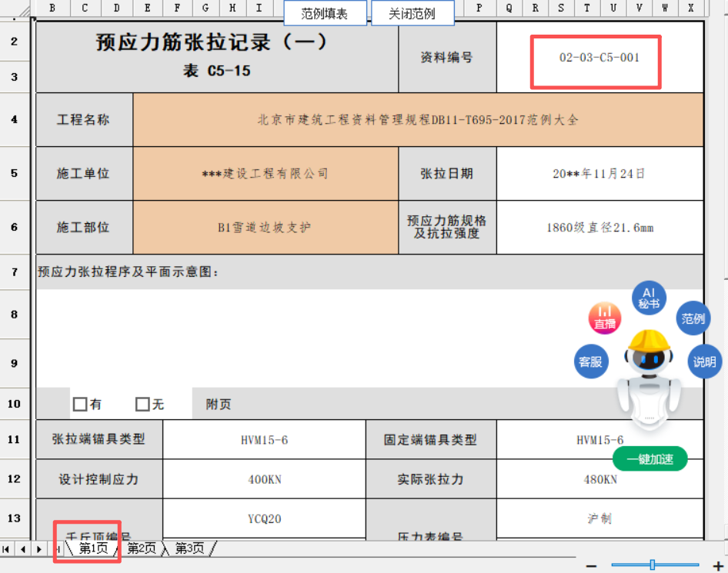
Task: Zoom in with the plus icon
Action: 717,565
